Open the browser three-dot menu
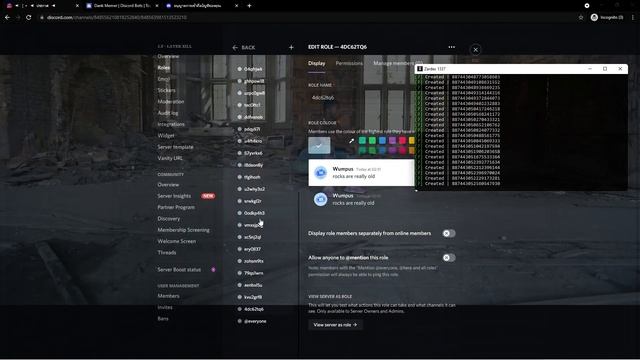 pyautogui.click(x=633, y=18)
